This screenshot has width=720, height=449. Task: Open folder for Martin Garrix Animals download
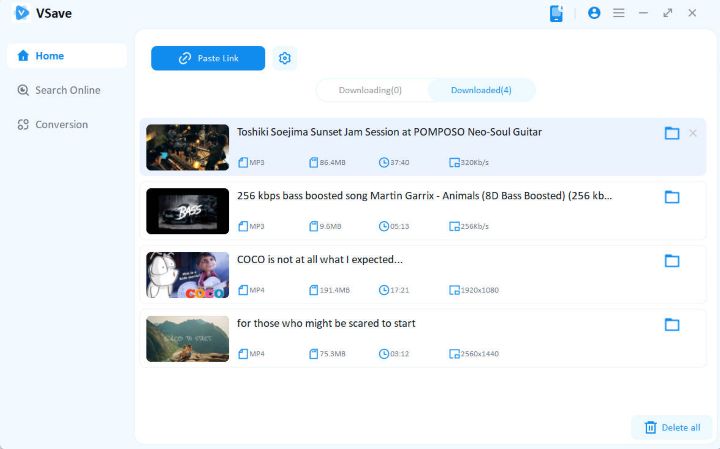pos(672,197)
